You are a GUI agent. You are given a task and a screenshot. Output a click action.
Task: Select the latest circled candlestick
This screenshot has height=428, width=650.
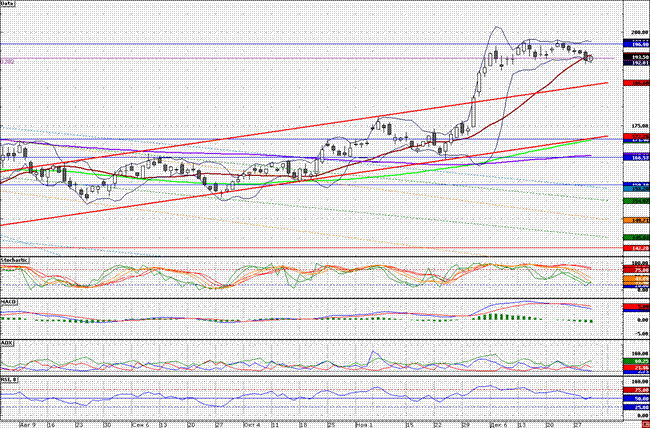click(591, 58)
